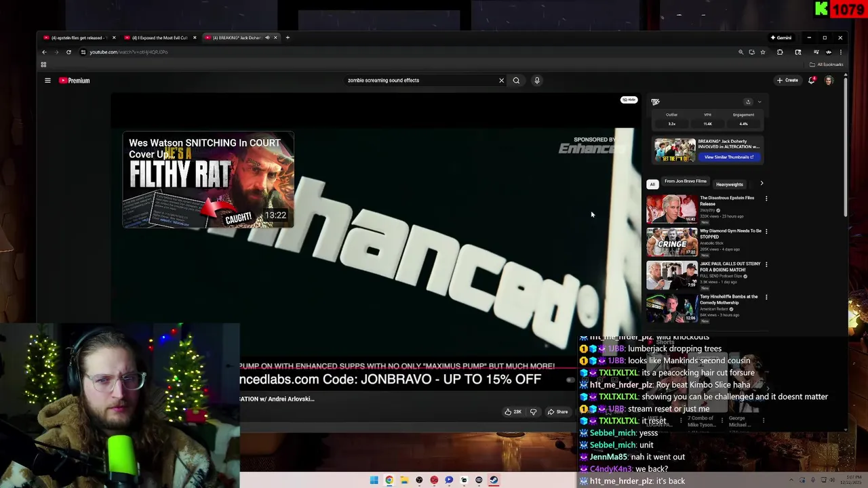
Task: Clear the YouTube search box text
Action: pos(501,81)
